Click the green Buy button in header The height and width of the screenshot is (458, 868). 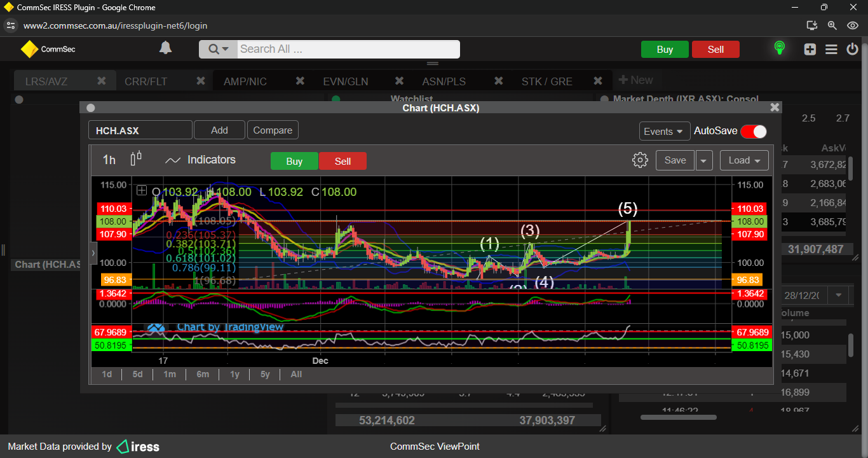pos(665,50)
